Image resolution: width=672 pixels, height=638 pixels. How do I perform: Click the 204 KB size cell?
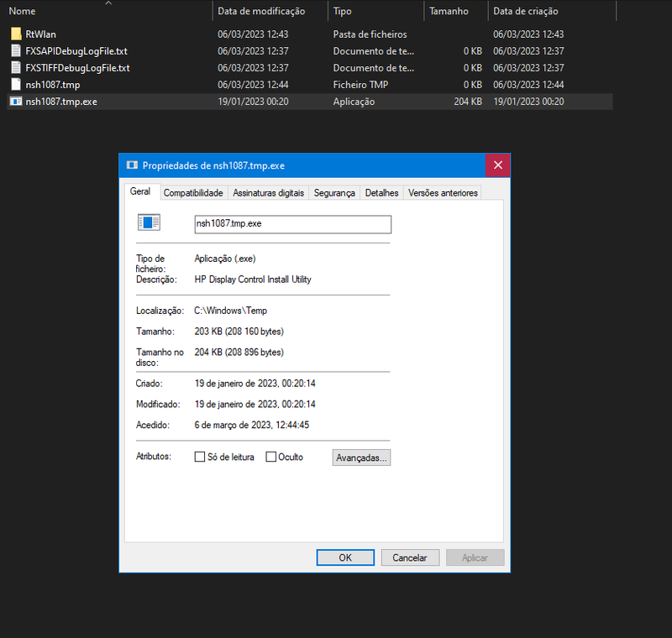coord(468,102)
